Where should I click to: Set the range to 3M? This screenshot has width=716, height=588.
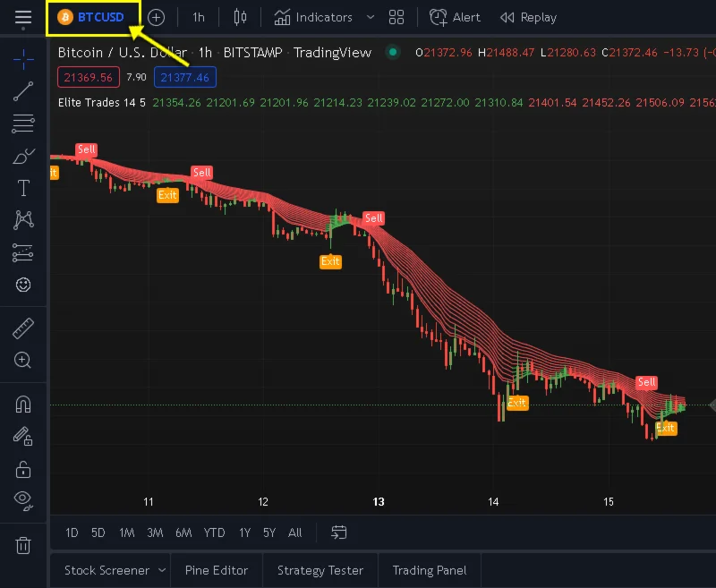pyautogui.click(x=155, y=533)
